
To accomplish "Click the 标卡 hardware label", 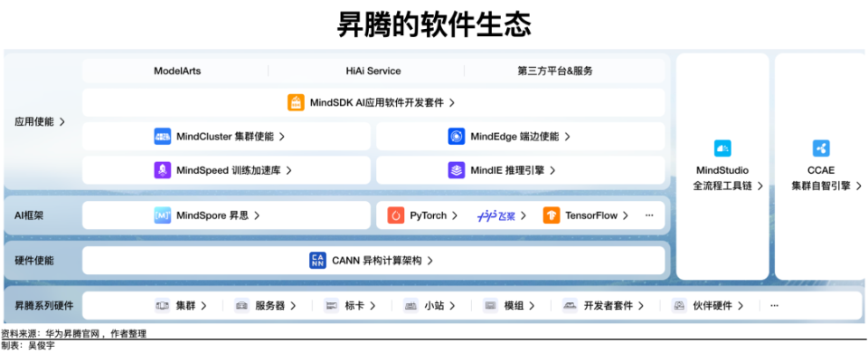I will 354,305.
